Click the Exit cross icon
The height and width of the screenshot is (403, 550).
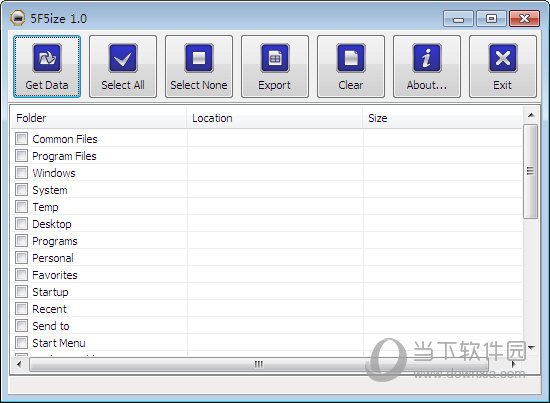pos(503,58)
